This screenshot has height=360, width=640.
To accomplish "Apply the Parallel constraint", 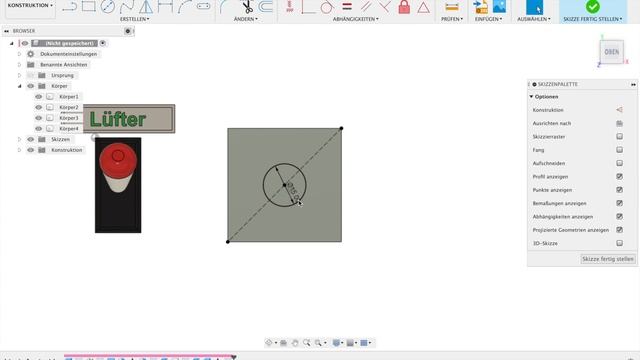I will click(x=366, y=7).
